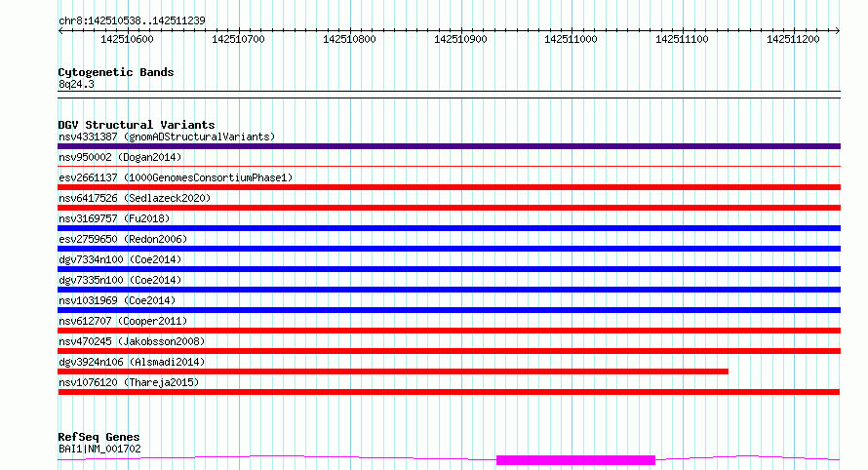Open the nsv612707 (Cooper2011) label
Image resolution: width=868 pixels, height=470 pixels.
point(123,321)
